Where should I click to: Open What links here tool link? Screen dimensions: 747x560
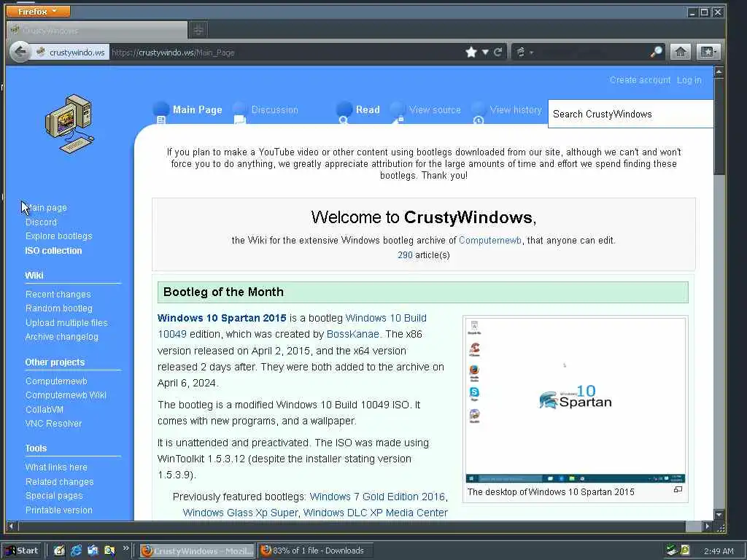coord(56,467)
